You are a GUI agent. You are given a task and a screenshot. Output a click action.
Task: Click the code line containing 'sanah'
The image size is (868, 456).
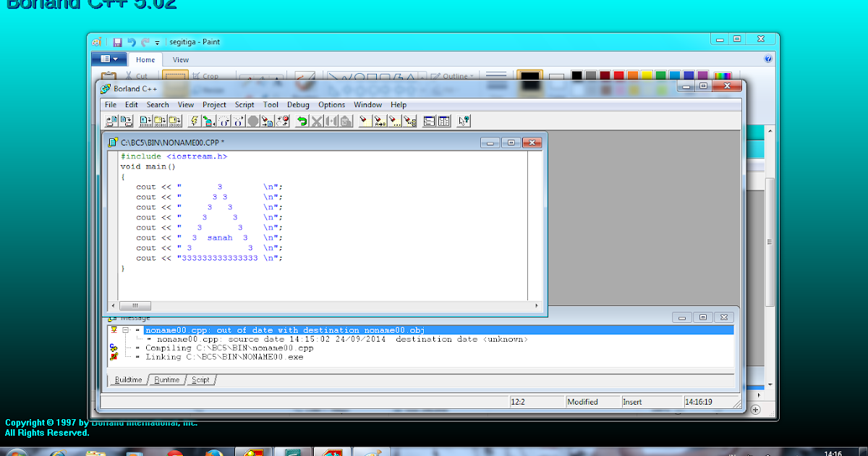[209, 237]
